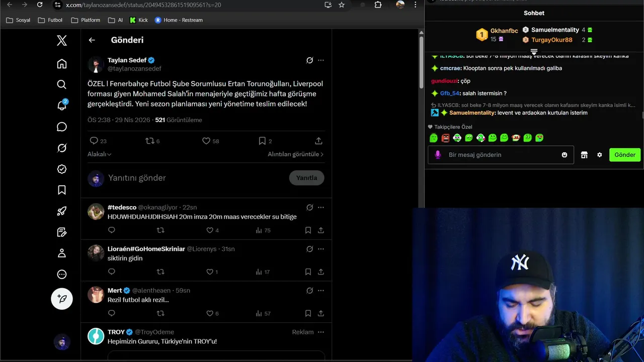Bookmark the #tedesco reply
The height and width of the screenshot is (362, 644).
[x=308, y=230]
